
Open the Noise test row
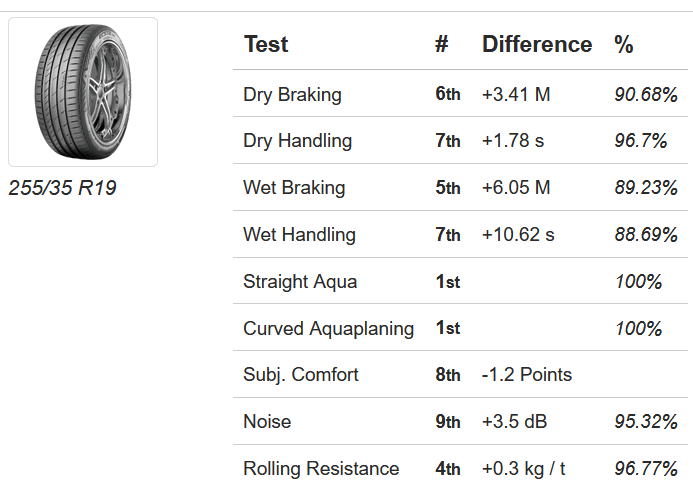[267, 422]
